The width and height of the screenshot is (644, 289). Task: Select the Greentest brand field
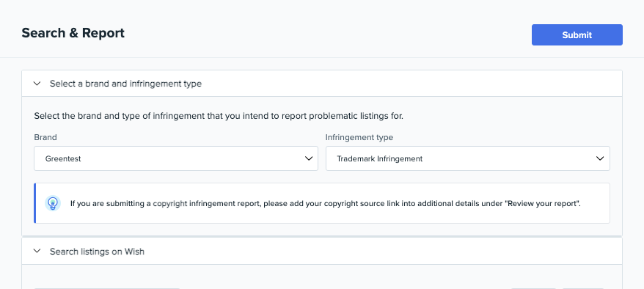click(x=176, y=158)
